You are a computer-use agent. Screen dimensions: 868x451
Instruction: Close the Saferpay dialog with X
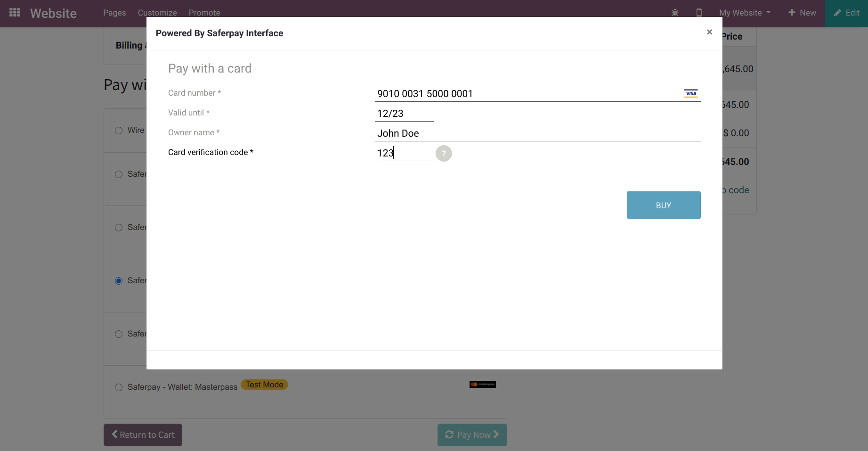tap(709, 32)
